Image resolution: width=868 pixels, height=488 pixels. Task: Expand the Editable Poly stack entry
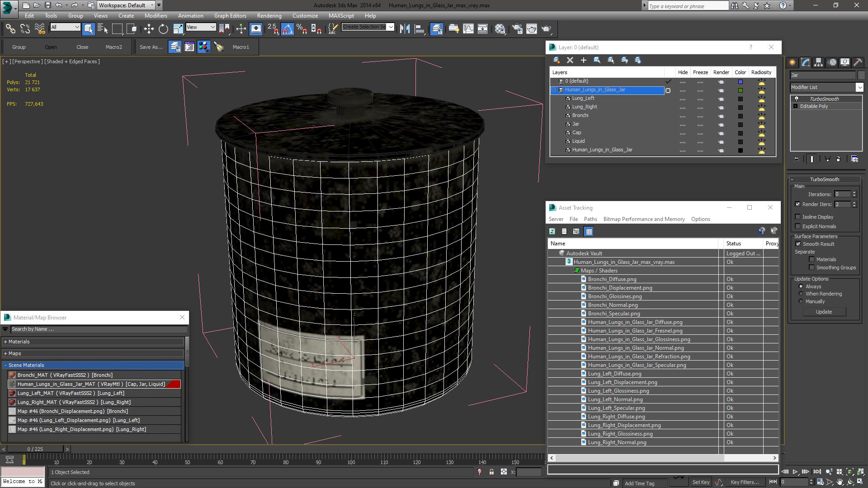(795, 106)
